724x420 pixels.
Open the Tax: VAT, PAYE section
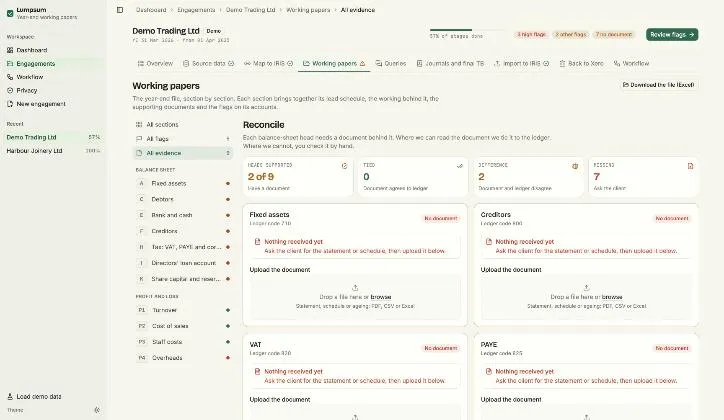pos(183,247)
